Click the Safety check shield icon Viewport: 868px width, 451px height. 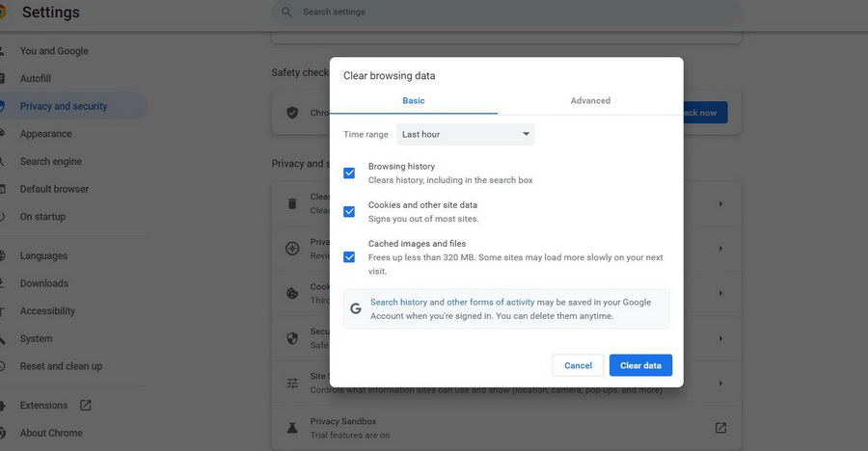click(292, 113)
